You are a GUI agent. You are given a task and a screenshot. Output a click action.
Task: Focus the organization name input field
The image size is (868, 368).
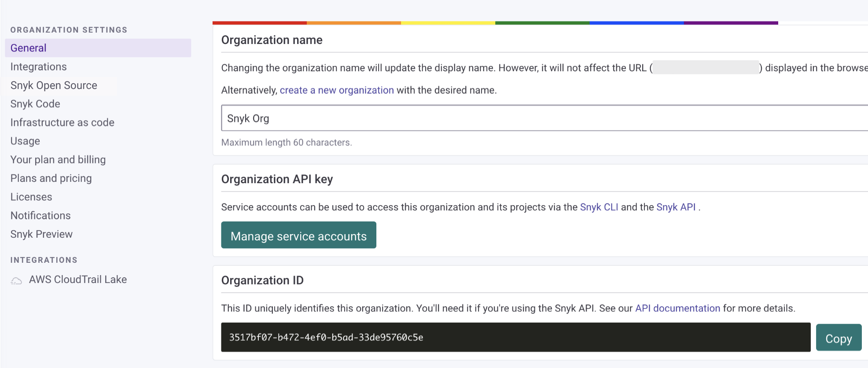tap(544, 118)
